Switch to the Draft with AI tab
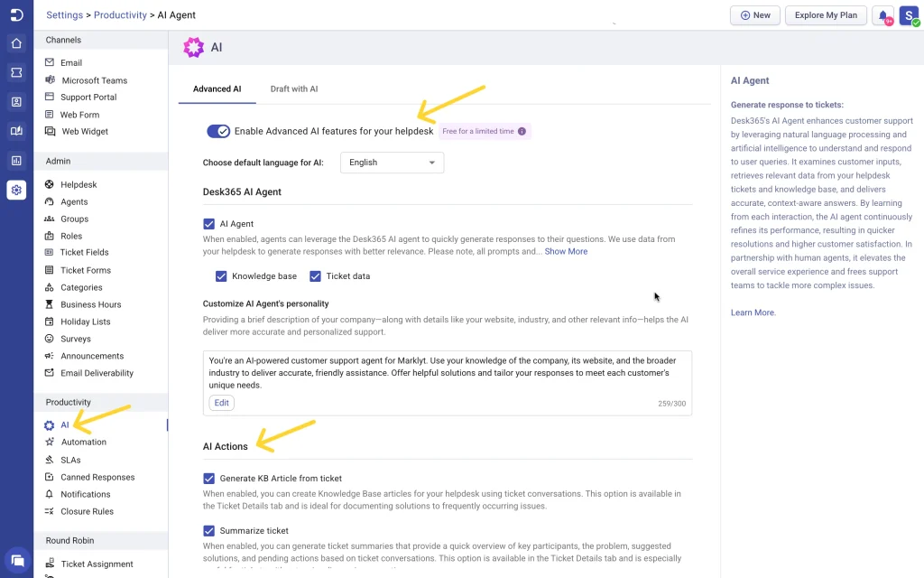The image size is (924, 578). click(294, 89)
